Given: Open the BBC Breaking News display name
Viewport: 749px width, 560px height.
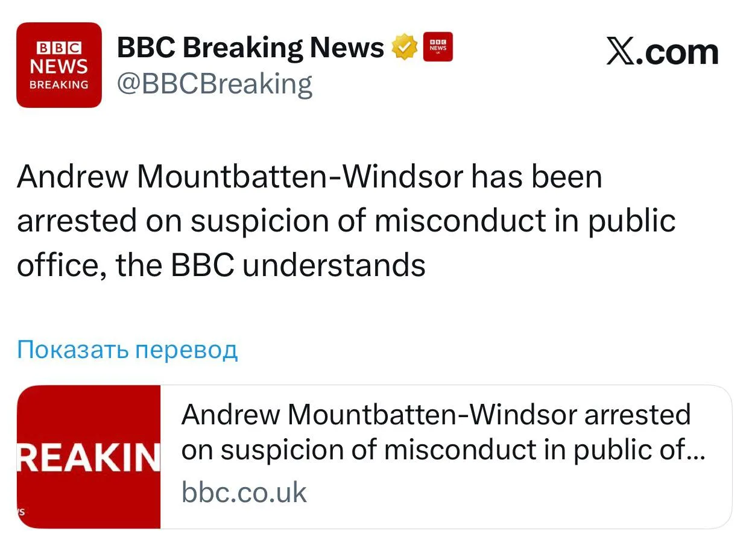Looking at the screenshot, I should 250,48.
